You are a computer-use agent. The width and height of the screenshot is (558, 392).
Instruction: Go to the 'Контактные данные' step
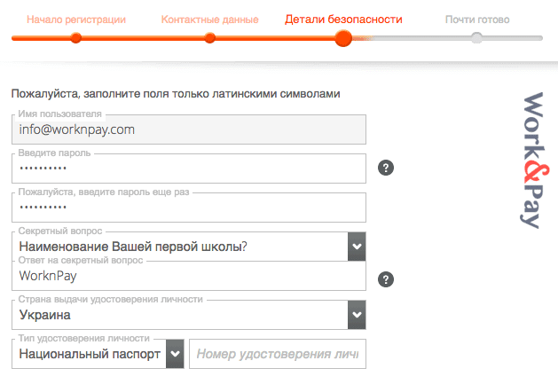209,20
